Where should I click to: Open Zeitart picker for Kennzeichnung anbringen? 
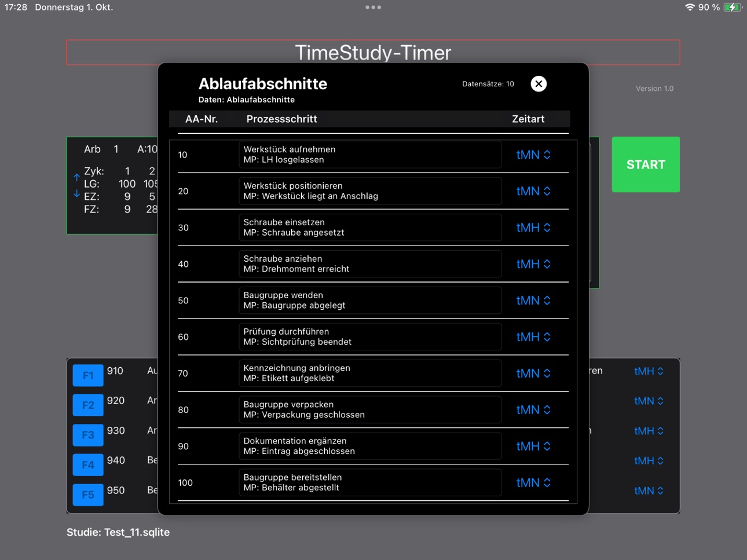point(533,374)
